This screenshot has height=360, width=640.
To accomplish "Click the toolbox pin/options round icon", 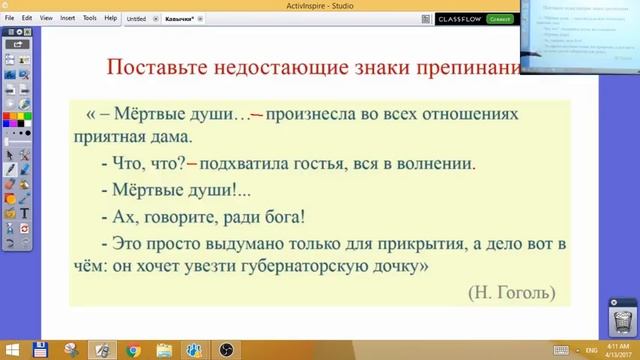I will (x=19, y=32).
